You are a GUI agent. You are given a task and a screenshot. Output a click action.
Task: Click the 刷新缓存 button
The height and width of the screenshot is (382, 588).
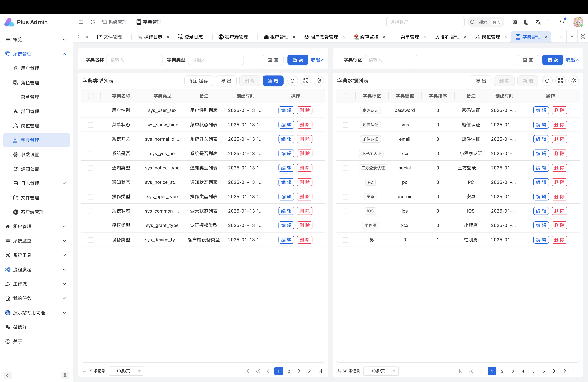tap(198, 81)
